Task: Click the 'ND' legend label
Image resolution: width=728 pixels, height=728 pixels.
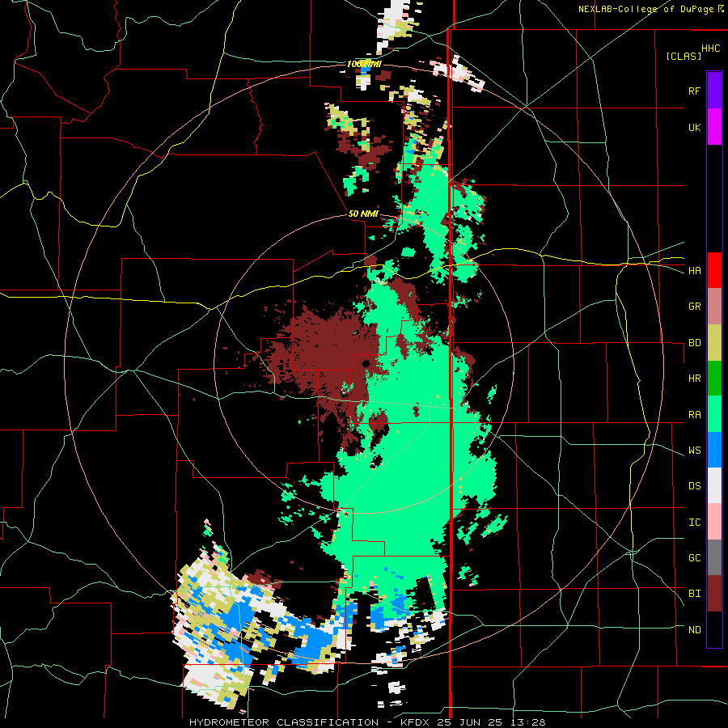Action: pyautogui.click(x=694, y=630)
